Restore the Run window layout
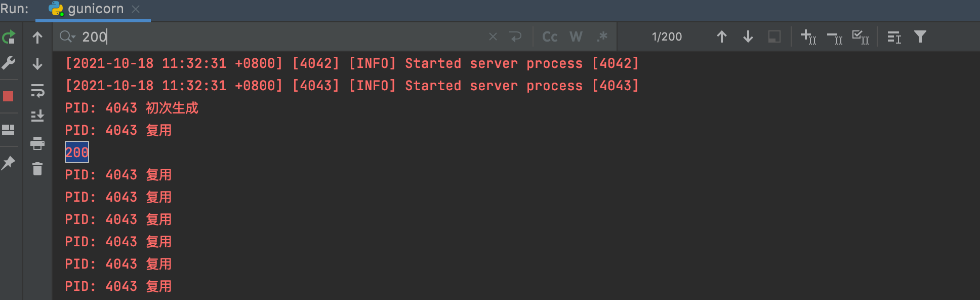 click(8, 130)
